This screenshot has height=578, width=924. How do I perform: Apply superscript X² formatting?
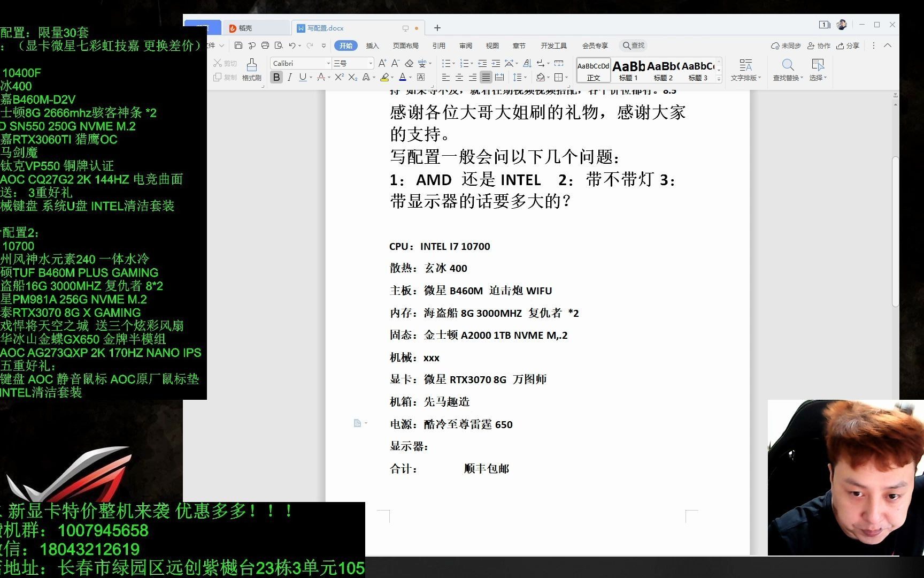pos(339,77)
